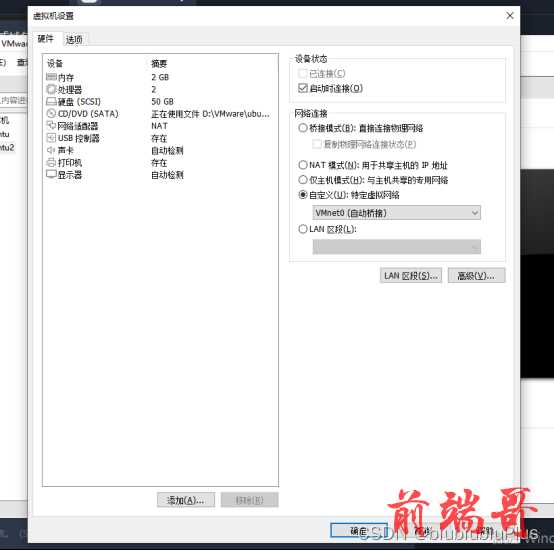Viewport: 554px width, 550px height.
Task: Select the memory (内存) device icon
Action: pos(51,77)
